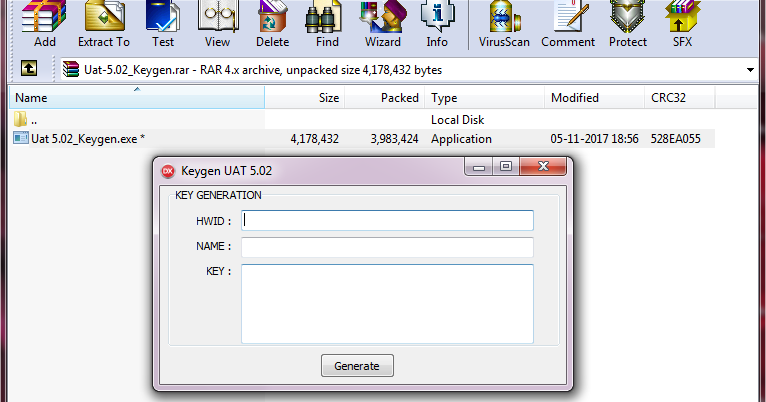Click the parent folder '..' icon
The image size is (766, 402).
pos(20,119)
